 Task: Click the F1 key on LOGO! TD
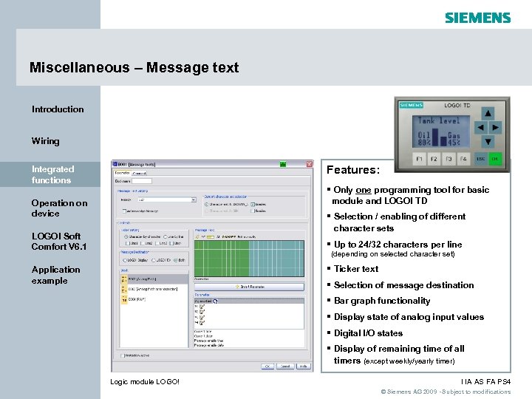[x=420, y=159]
